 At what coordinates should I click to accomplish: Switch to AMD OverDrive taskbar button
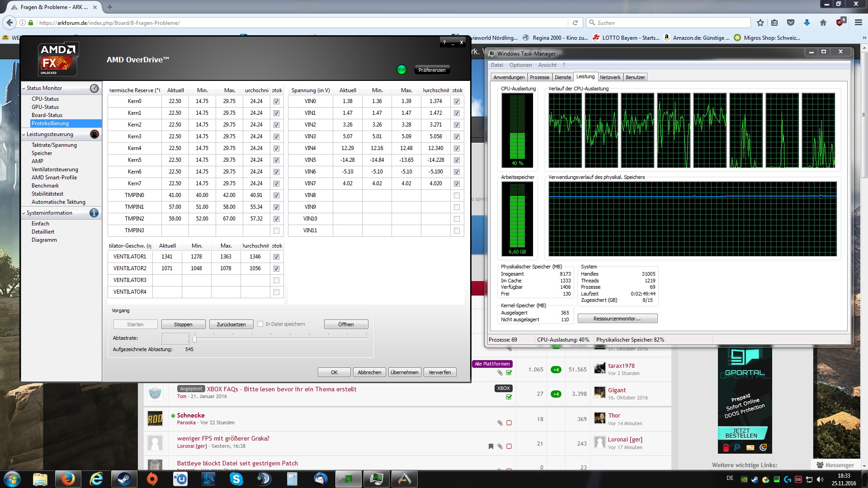tap(349, 479)
